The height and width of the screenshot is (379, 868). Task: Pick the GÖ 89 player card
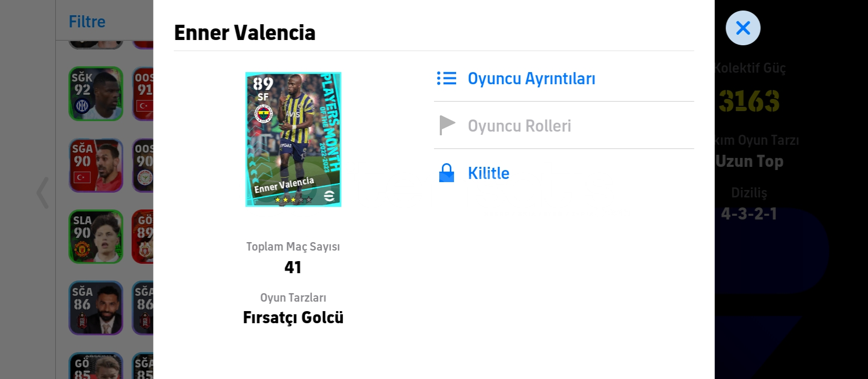tap(143, 237)
